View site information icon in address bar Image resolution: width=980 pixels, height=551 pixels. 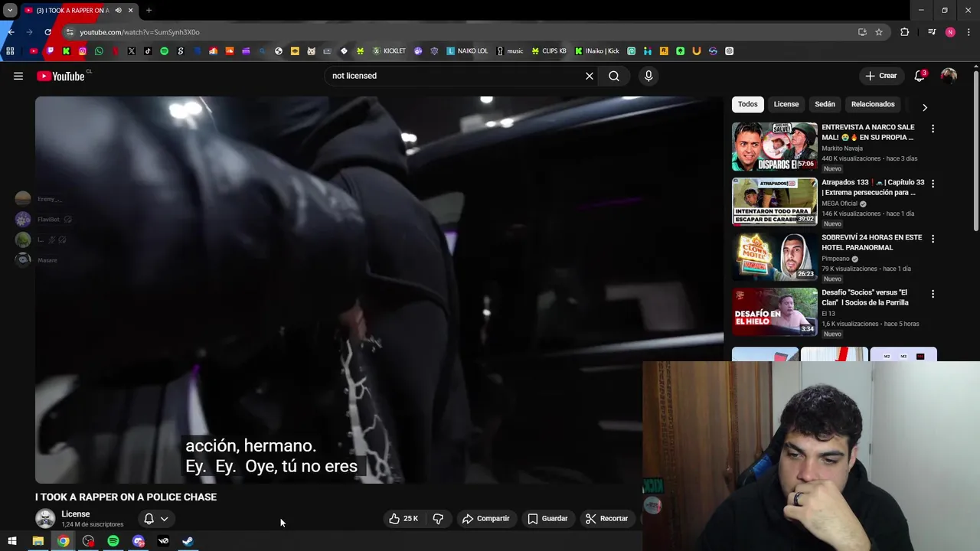pyautogui.click(x=70, y=32)
